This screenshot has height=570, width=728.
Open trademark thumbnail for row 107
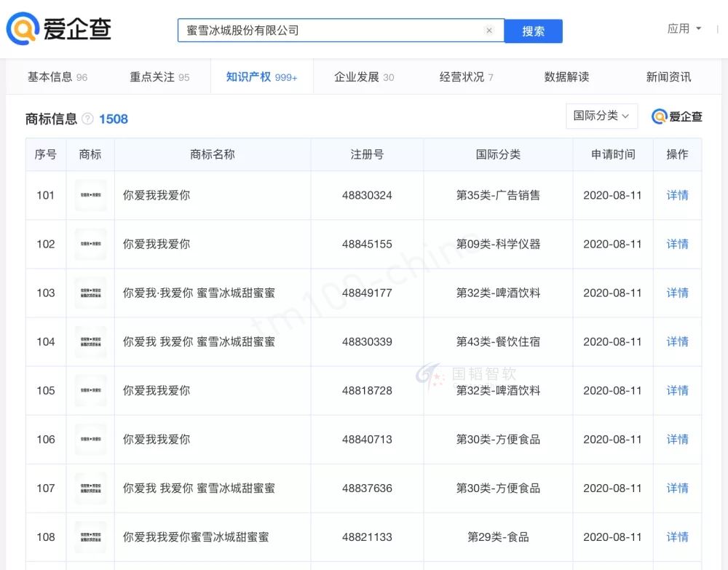90,488
